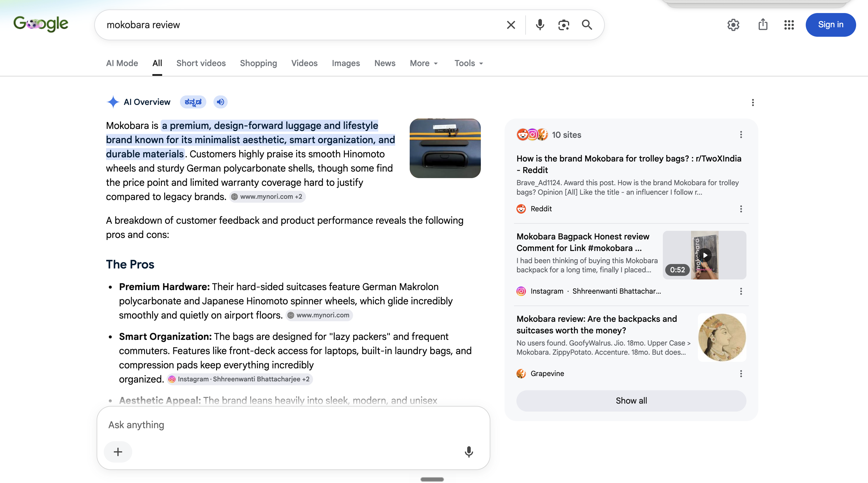
Task: Open options for the Instagram result
Action: [x=741, y=291]
